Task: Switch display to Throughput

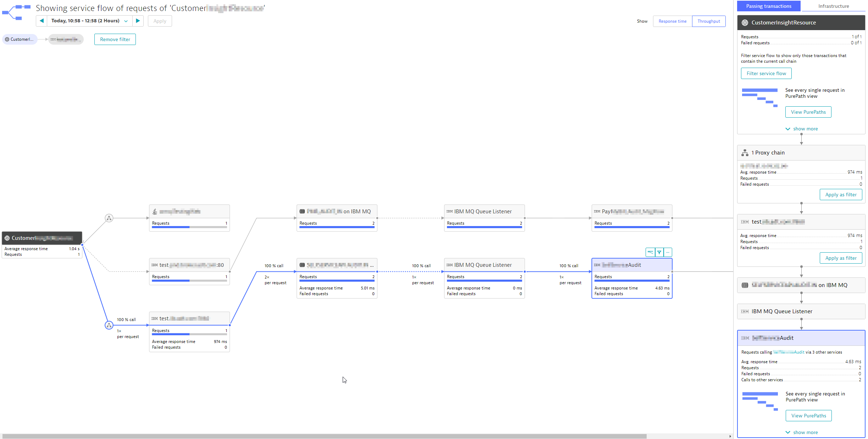Action: tap(709, 21)
